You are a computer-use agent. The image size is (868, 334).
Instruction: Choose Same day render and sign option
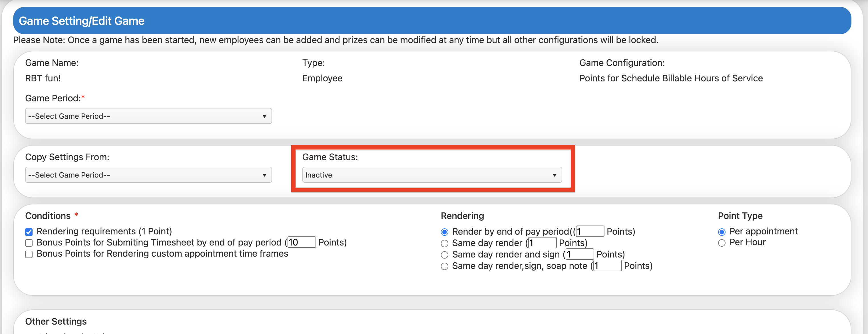(445, 255)
